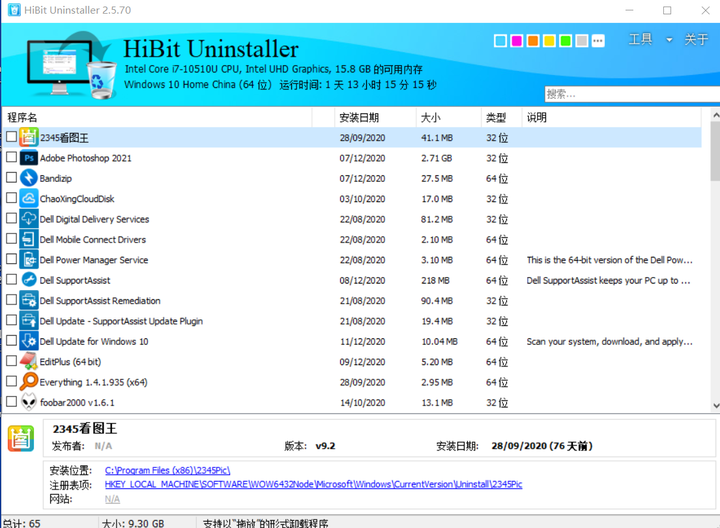Open the HKEY_LOCAL_MACHINE registry key link

[x=313, y=484]
